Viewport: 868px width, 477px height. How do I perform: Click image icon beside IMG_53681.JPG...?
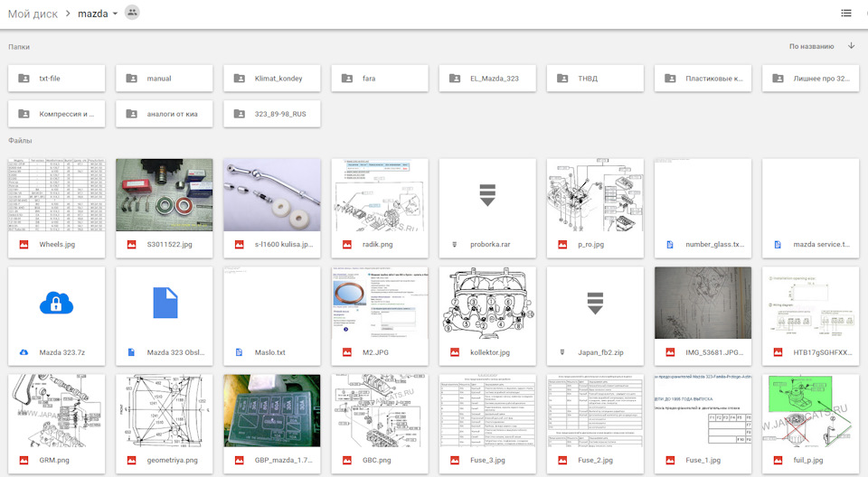(670, 352)
